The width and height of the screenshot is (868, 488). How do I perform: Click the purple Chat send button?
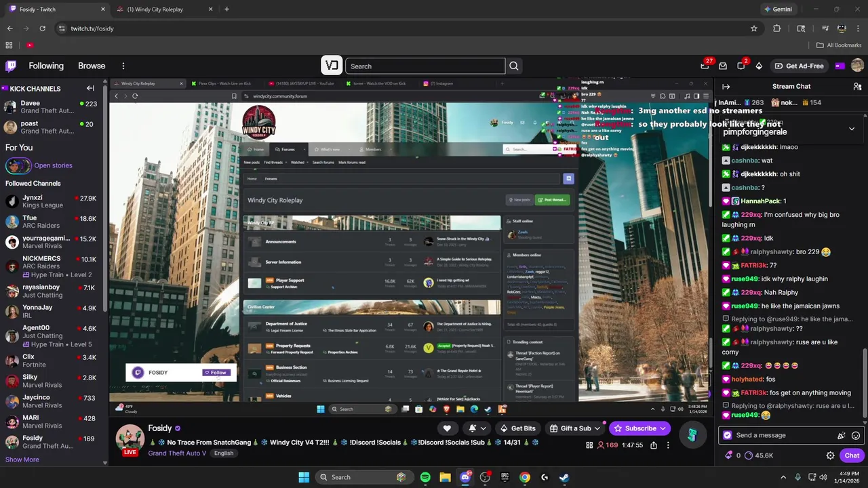[x=852, y=455]
